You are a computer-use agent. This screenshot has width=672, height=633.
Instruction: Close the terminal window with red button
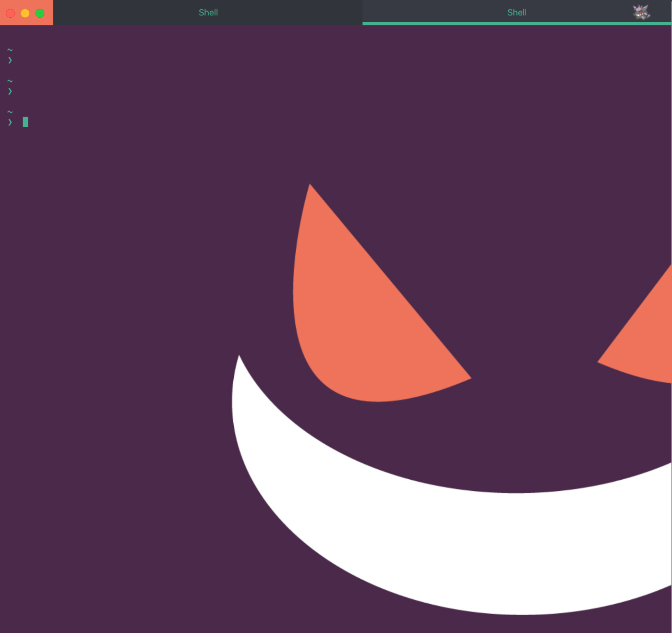click(x=11, y=13)
